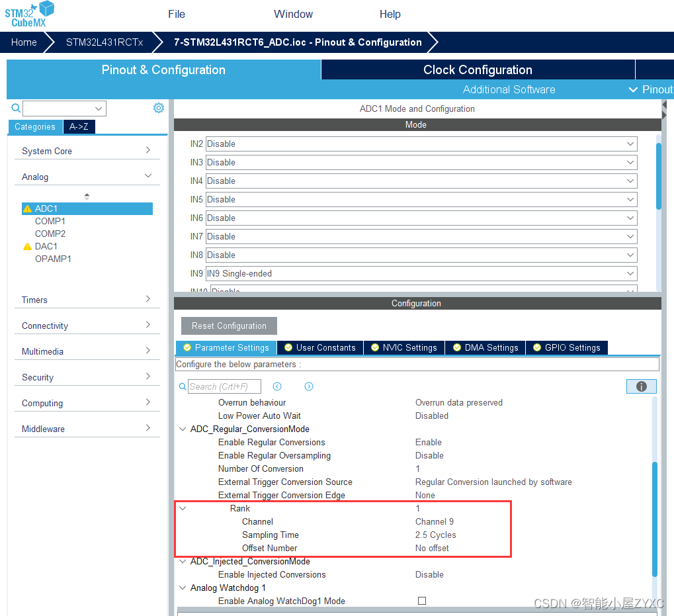674x616 pixels.
Task: Expand the Middleware category
Action: pyautogui.click(x=148, y=427)
